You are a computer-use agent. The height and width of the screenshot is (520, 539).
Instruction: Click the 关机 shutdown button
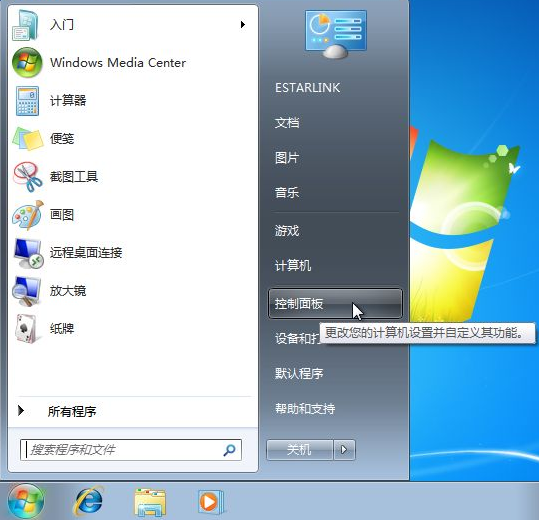(299, 449)
